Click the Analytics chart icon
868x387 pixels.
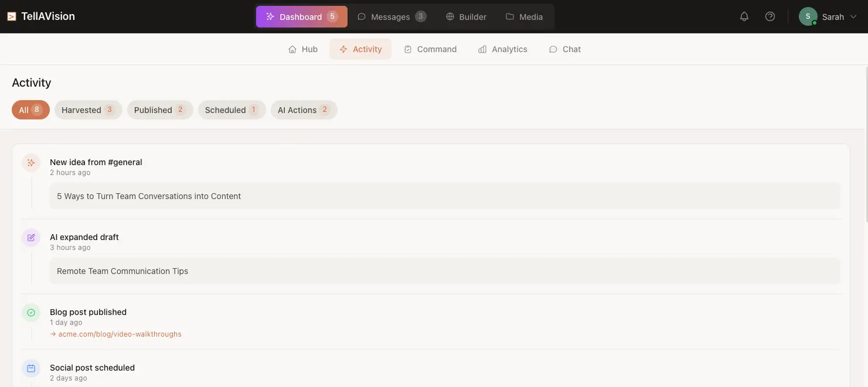[482, 49]
